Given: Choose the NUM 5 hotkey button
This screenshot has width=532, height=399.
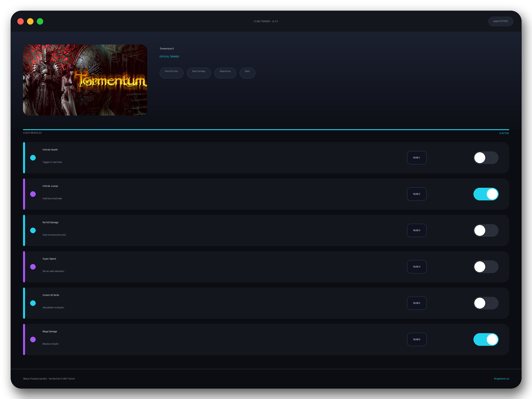Looking at the screenshot, I should pyautogui.click(x=417, y=303).
